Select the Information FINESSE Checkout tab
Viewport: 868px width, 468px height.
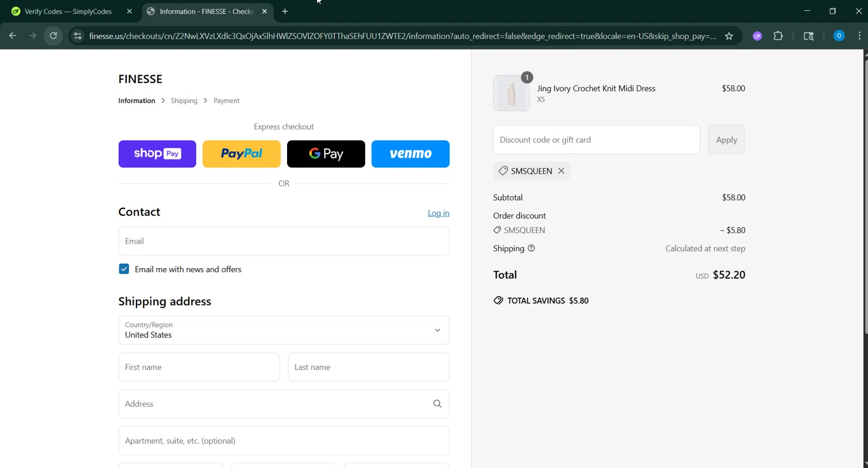coord(207,12)
